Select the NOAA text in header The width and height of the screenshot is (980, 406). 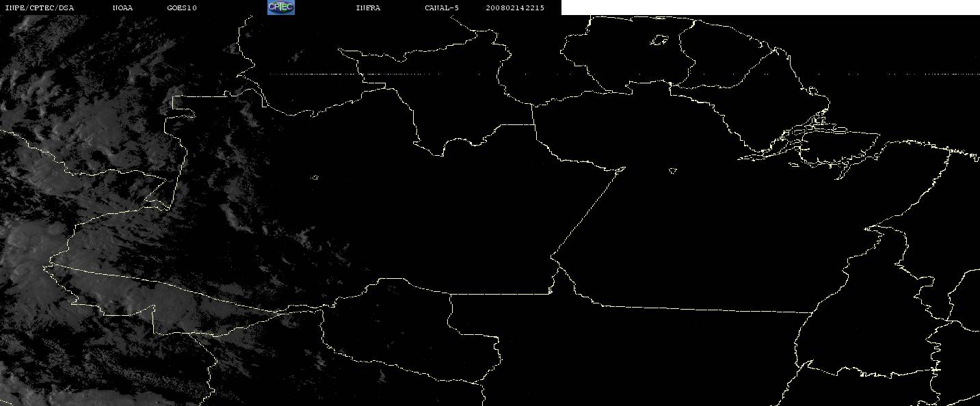[122, 8]
